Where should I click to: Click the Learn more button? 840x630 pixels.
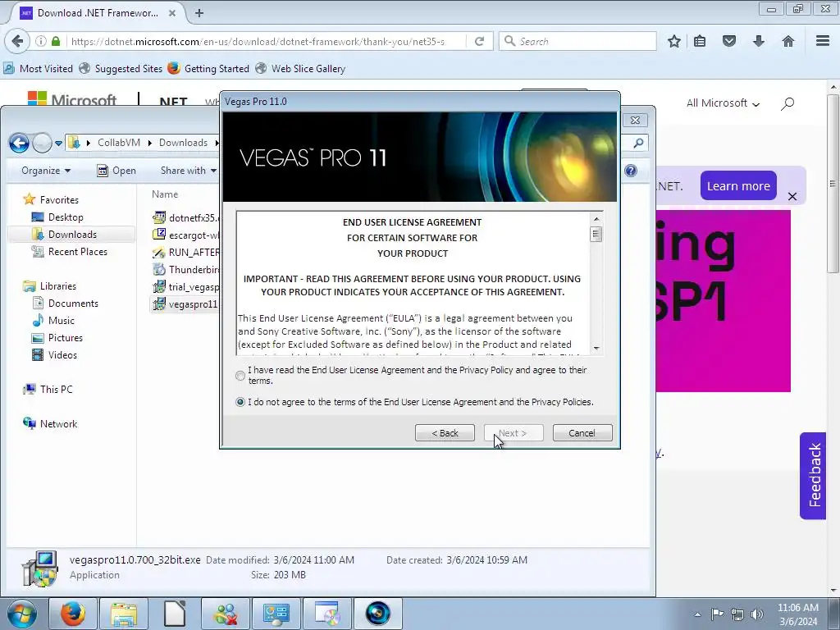738,186
